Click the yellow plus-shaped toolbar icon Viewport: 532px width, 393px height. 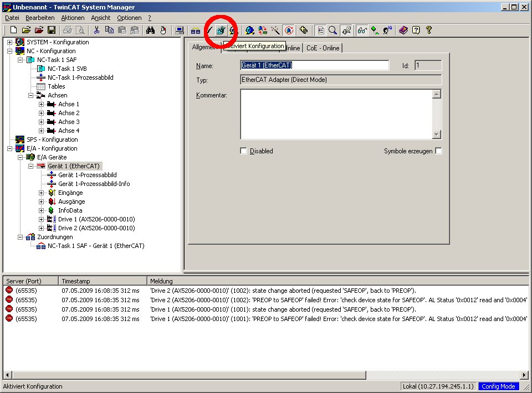pyautogui.click(x=304, y=30)
